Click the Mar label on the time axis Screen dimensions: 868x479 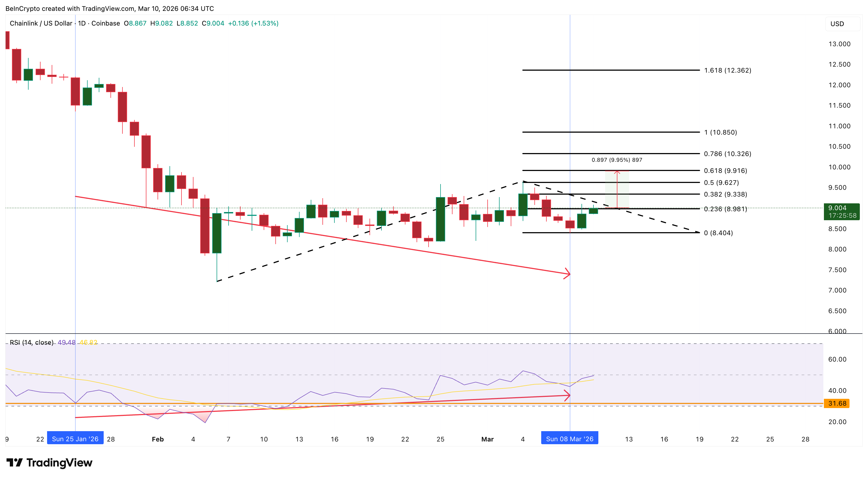(x=487, y=439)
